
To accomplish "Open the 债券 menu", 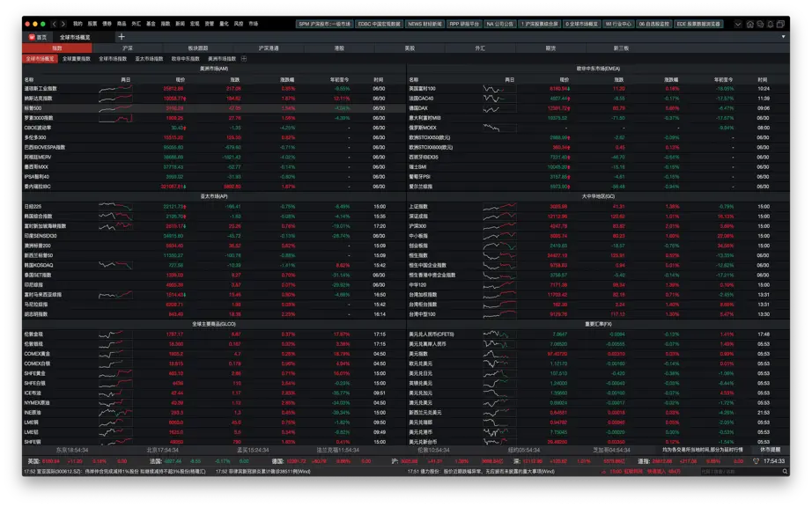I will pos(107,24).
